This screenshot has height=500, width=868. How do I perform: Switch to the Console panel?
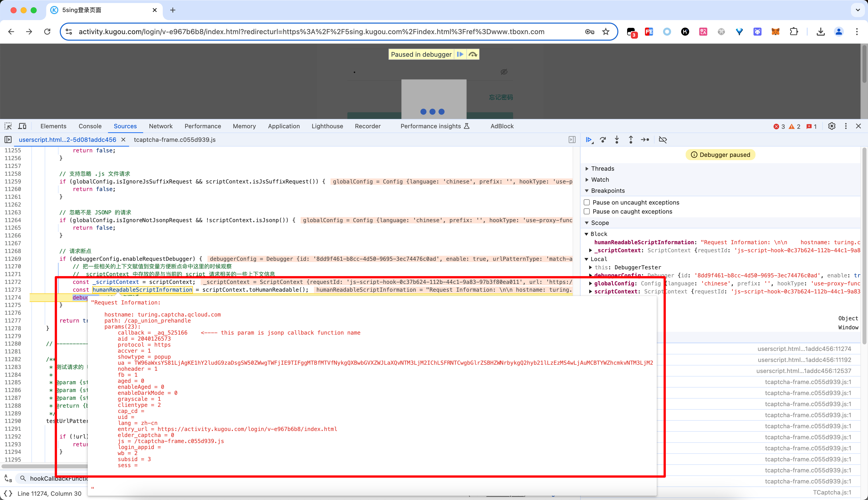(x=90, y=126)
